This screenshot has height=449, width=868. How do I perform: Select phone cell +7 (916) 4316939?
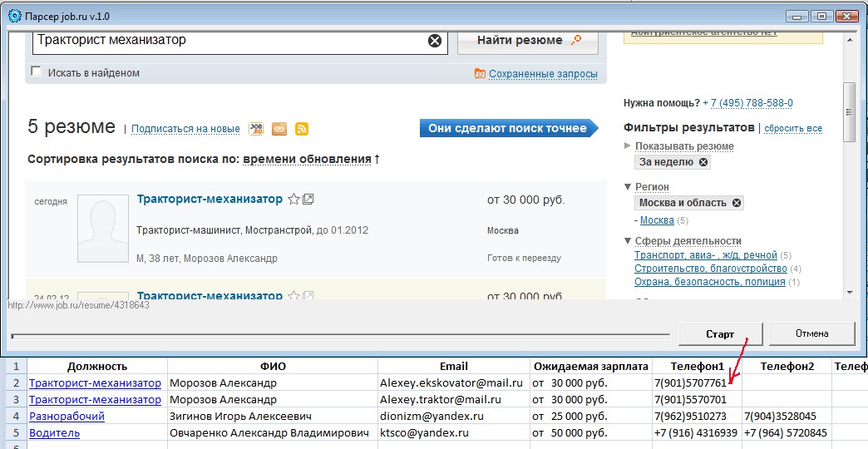pos(697,433)
